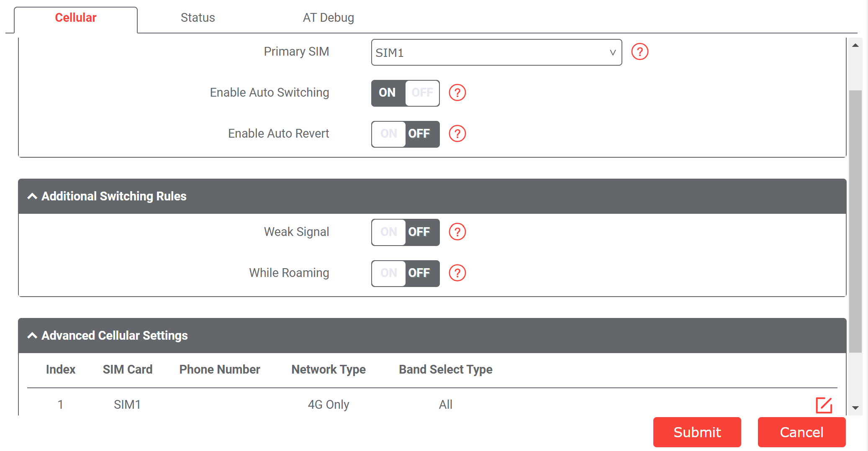868x451 pixels.
Task: Open While Roaming help icon
Action: (x=457, y=273)
